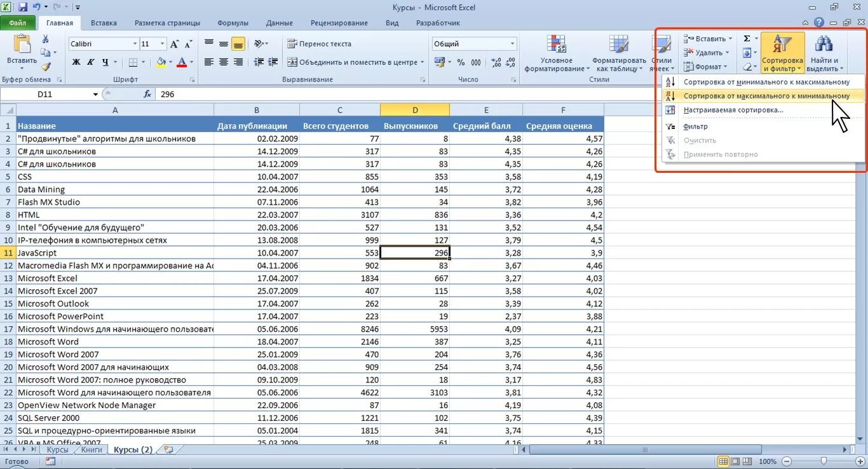Screen dimensions: 868x469
Task: Click the Cut scissors icon
Action: (46, 39)
